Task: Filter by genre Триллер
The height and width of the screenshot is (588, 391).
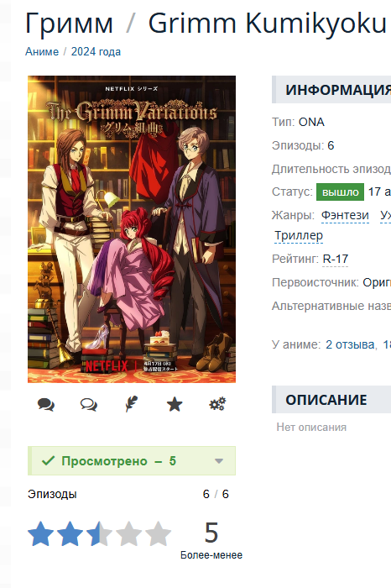Action: coord(299,235)
